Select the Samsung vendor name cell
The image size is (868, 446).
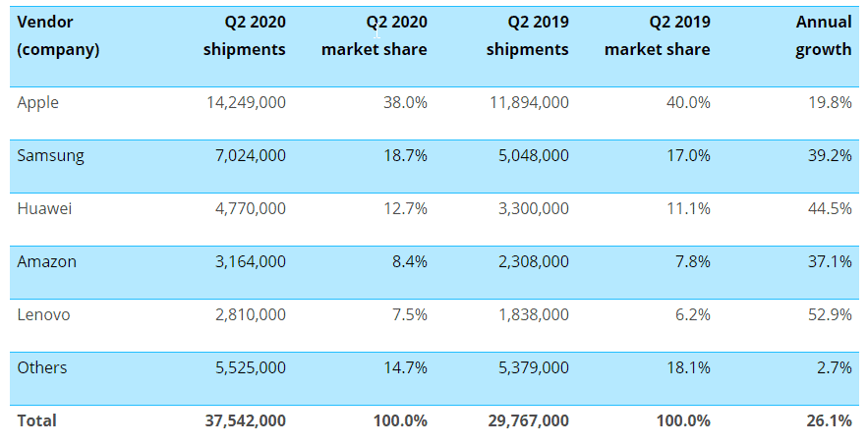coord(50,155)
